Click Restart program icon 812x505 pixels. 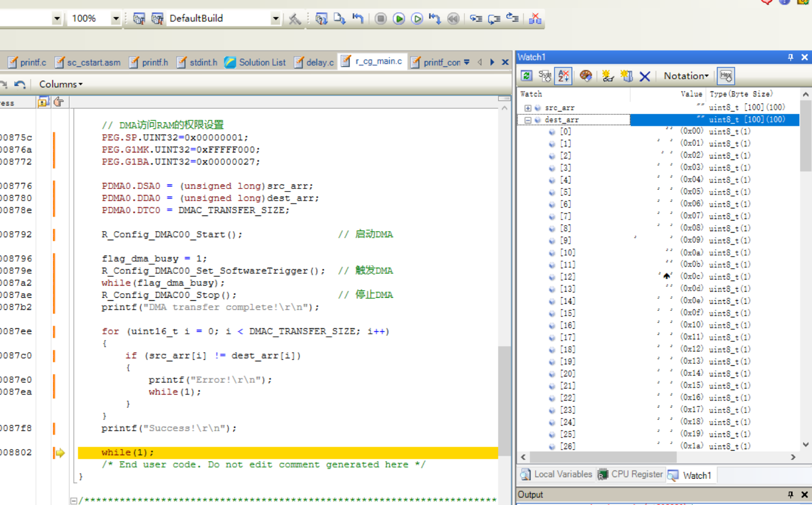pyautogui.click(x=435, y=19)
